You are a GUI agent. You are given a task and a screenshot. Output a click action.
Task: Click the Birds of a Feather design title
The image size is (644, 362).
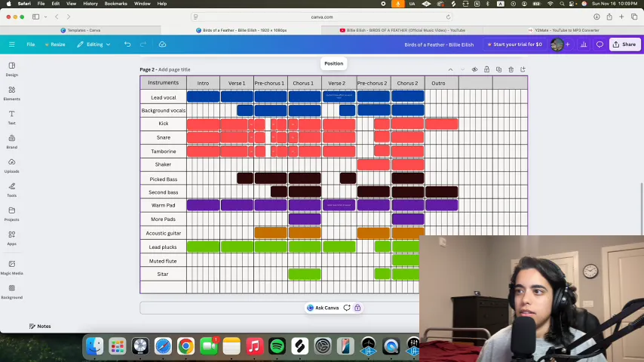[439, 44]
